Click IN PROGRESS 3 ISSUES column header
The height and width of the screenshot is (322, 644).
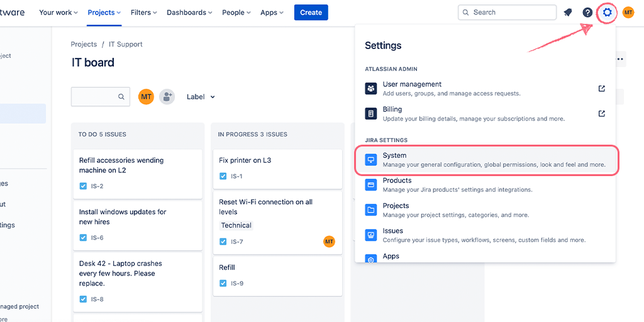(x=253, y=135)
